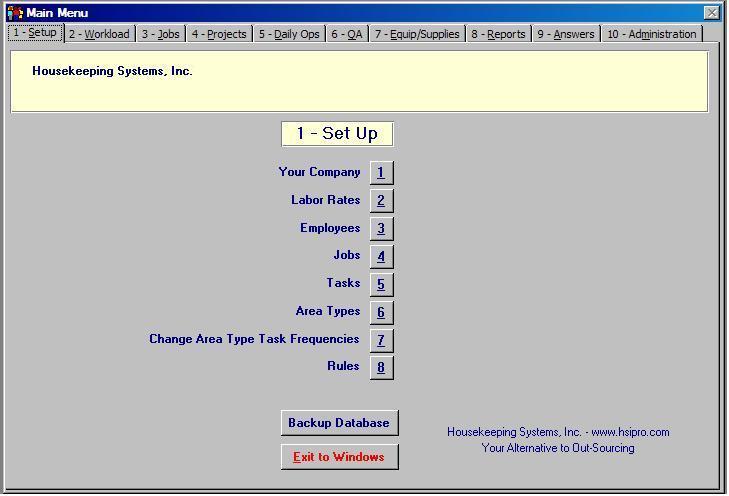Close the Main Menu window
This screenshot has width=729, height=496.
712,13
